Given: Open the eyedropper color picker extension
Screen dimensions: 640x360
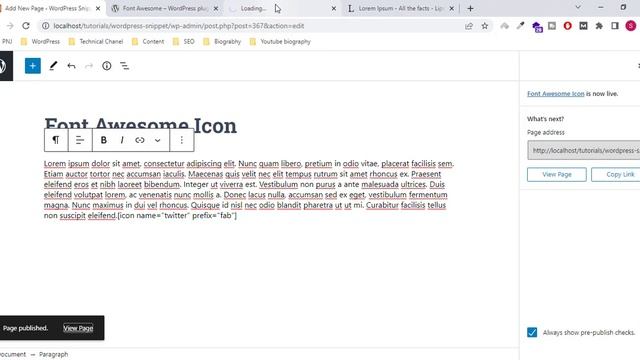Looking at the screenshot, I should coord(520,26).
